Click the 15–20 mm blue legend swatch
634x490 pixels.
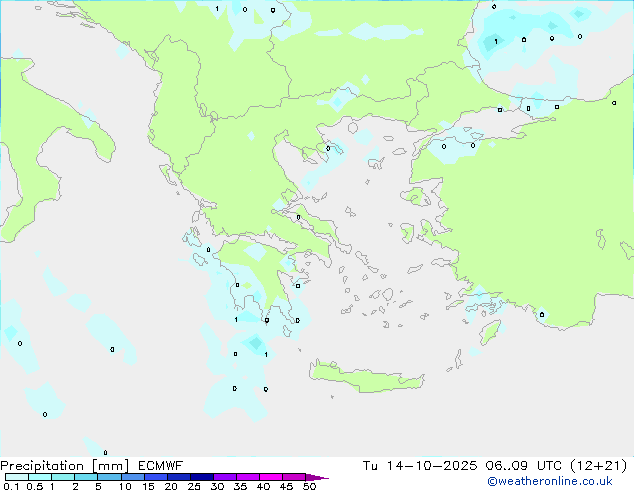[155, 477]
